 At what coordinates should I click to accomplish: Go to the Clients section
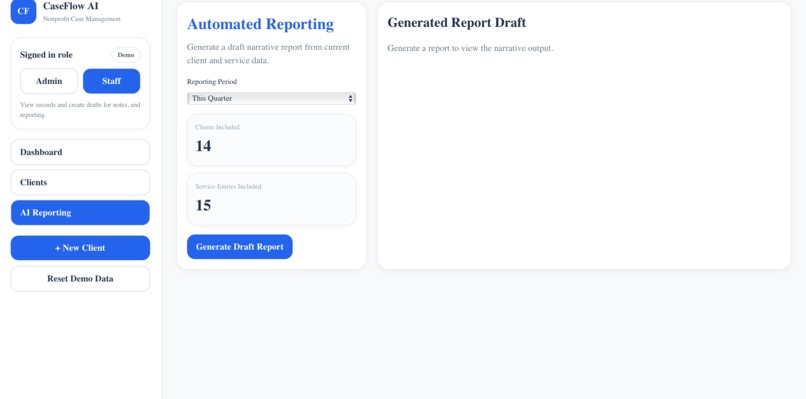80,183
